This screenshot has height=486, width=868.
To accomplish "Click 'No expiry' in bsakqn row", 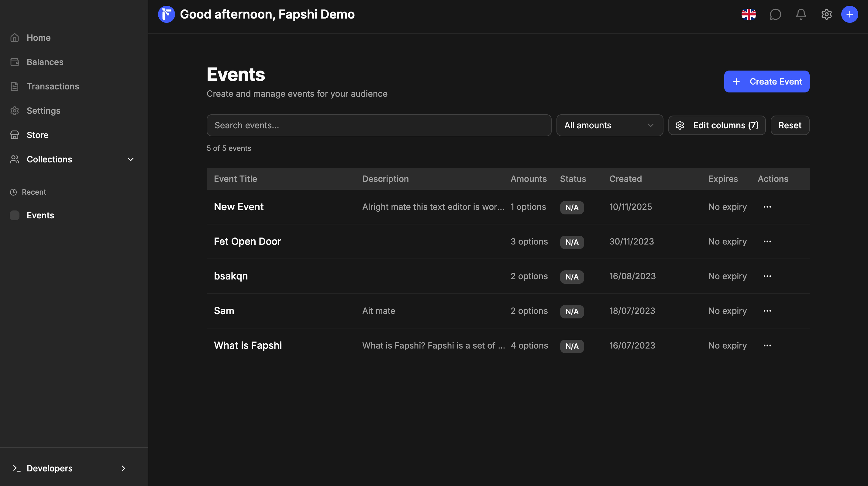I will pos(728,276).
